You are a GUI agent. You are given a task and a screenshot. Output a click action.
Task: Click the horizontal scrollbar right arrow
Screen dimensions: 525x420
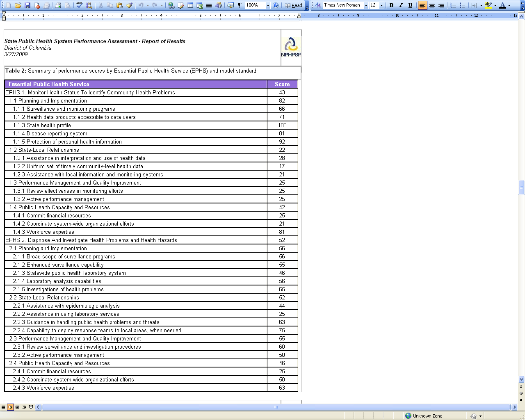coord(514,407)
